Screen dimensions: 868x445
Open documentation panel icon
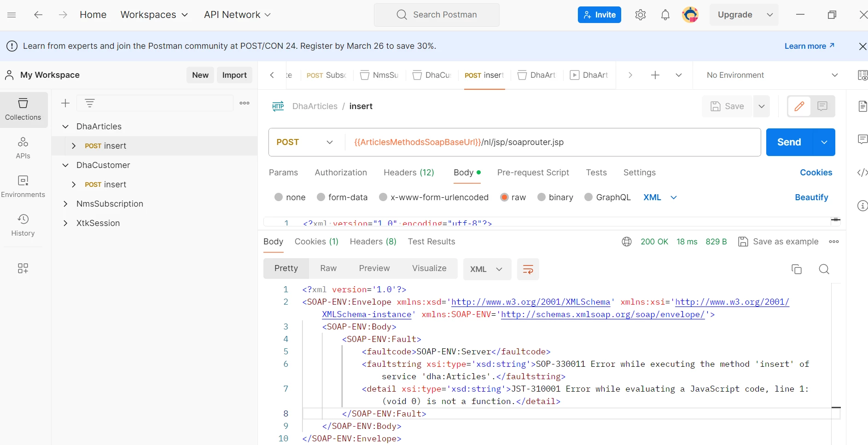863,106
